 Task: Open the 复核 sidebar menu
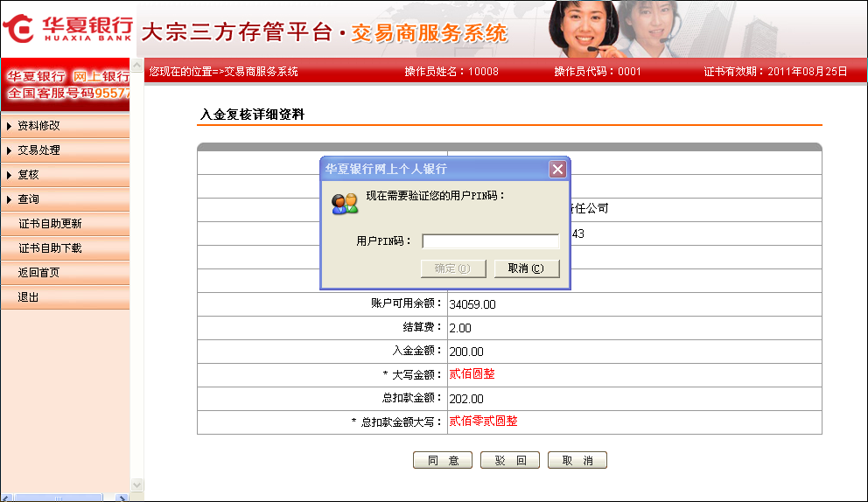(x=66, y=175)
